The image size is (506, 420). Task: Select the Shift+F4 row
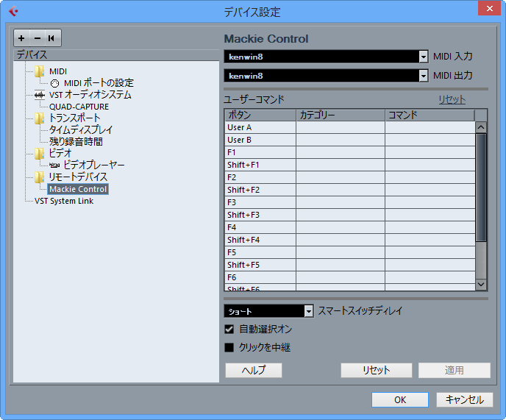350,240
